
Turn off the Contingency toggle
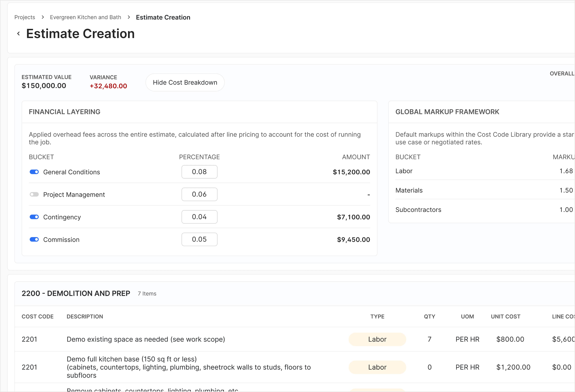coord(34,217)
